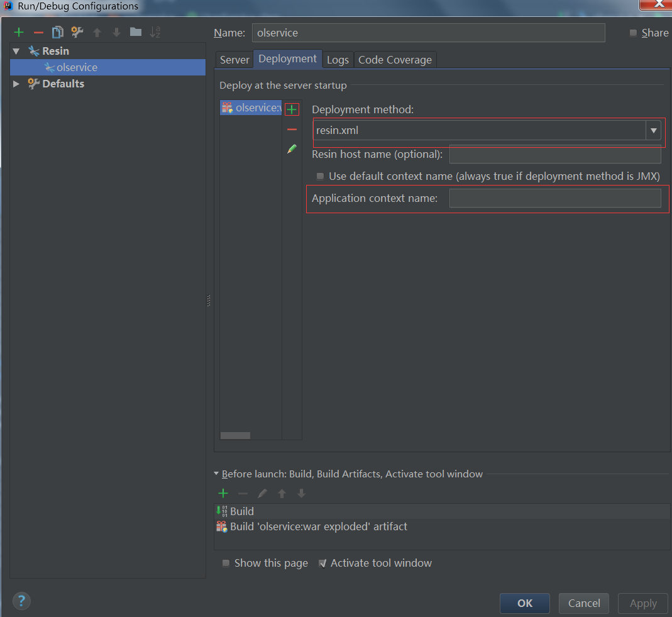Open the help question mark
Screen dimensions: 672x617
[x=21, y=601]
